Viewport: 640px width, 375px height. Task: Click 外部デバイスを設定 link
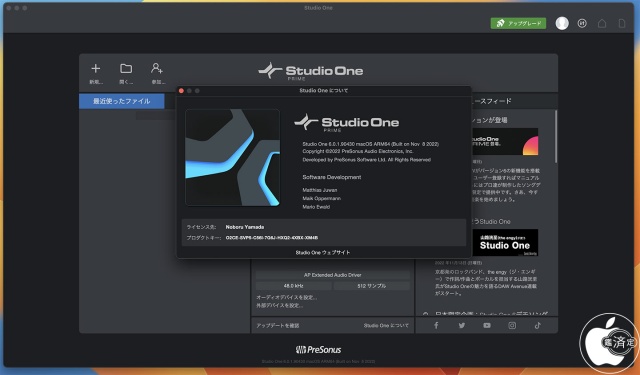coord(280,305)
